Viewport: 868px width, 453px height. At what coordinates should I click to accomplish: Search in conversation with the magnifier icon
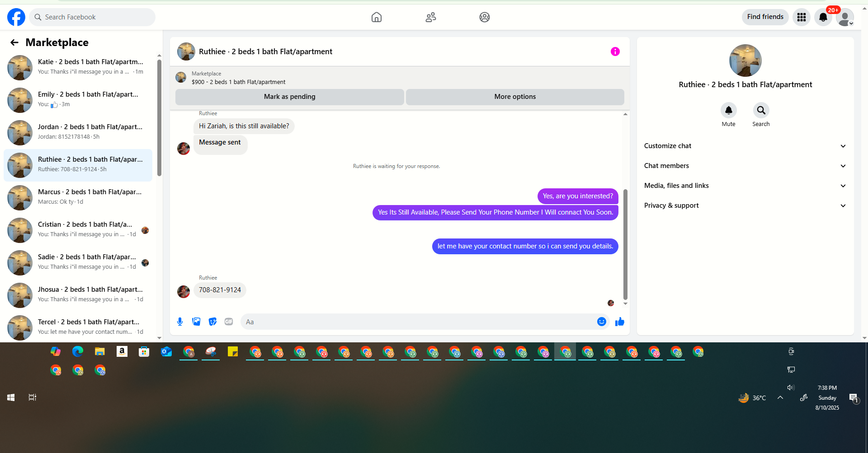click(761, 110)
